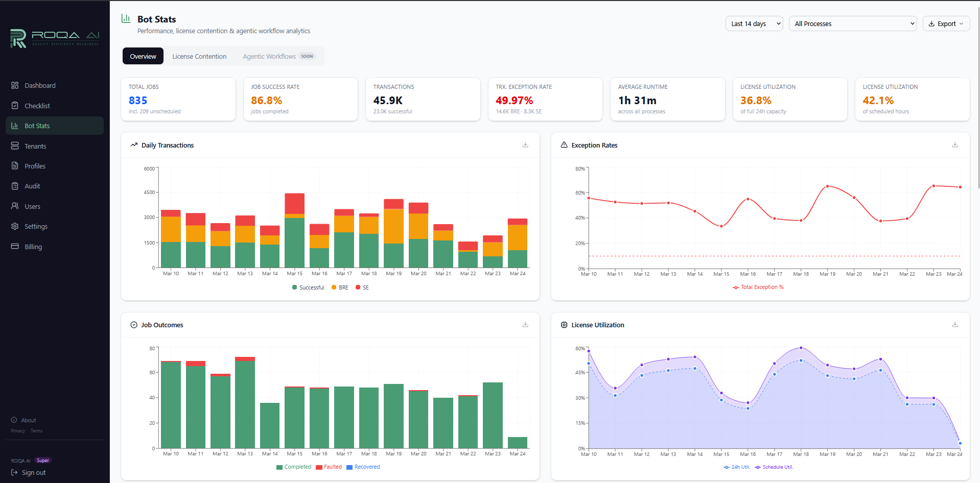Open the Dashboard sidebar icon
The width and height of the screenshot is (980, 483).
15,85
